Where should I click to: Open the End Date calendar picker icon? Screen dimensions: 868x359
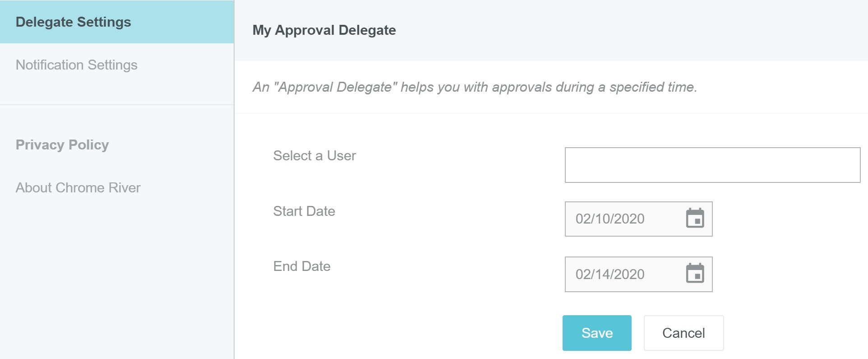pos(695,274)
